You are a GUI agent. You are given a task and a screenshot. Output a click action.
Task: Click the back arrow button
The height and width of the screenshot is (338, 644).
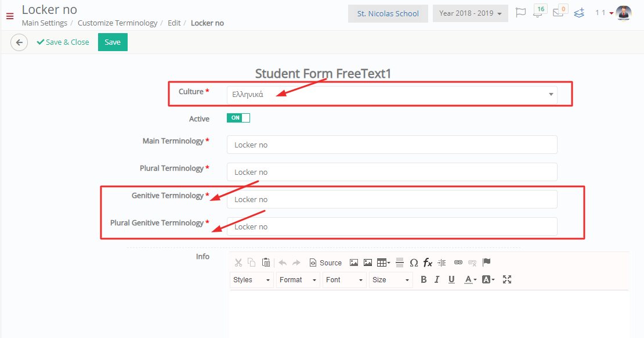pyautogui.click(x=19, y=42)
